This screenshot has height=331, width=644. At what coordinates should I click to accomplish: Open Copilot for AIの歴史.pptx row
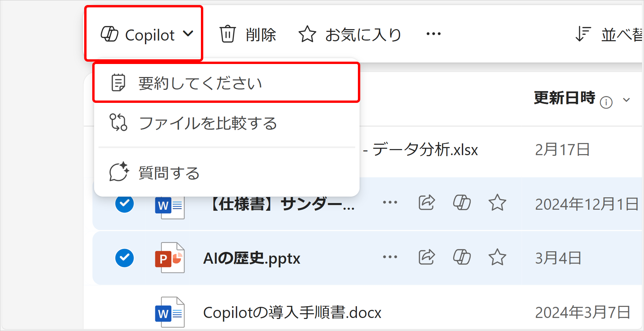tap(462, 257)
